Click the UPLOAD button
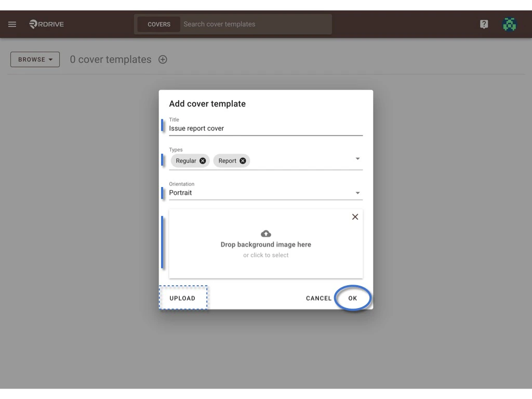The height and width of the screenshot is (399, 532). [x=183, y=298]
